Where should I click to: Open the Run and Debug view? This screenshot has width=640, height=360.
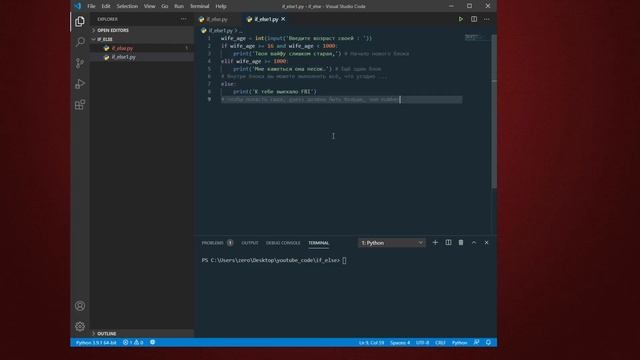(80, 84)
